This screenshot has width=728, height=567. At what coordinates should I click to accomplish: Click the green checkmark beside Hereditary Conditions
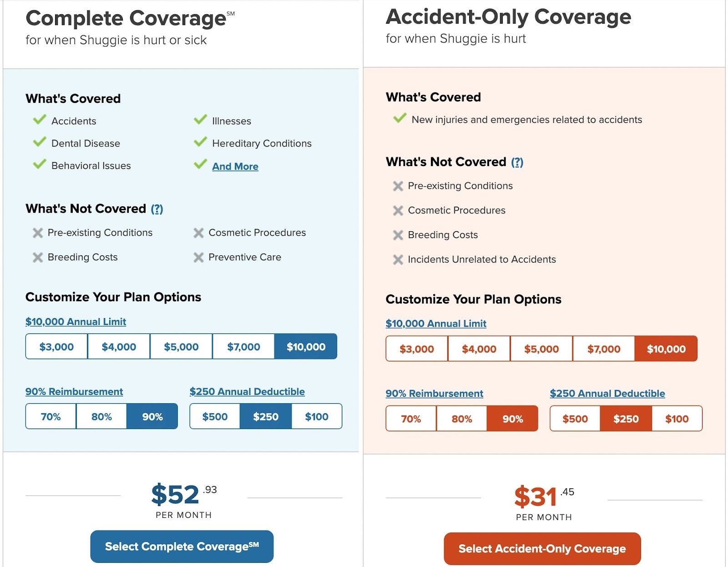coord(200,142)
